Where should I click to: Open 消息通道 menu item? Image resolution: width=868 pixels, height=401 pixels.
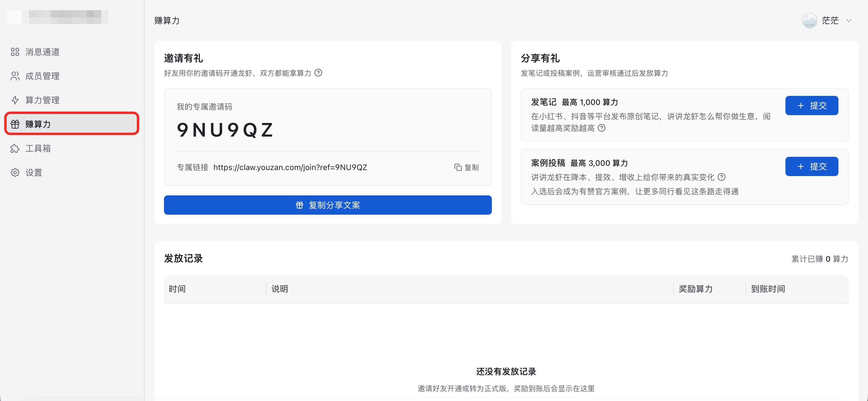72,52
